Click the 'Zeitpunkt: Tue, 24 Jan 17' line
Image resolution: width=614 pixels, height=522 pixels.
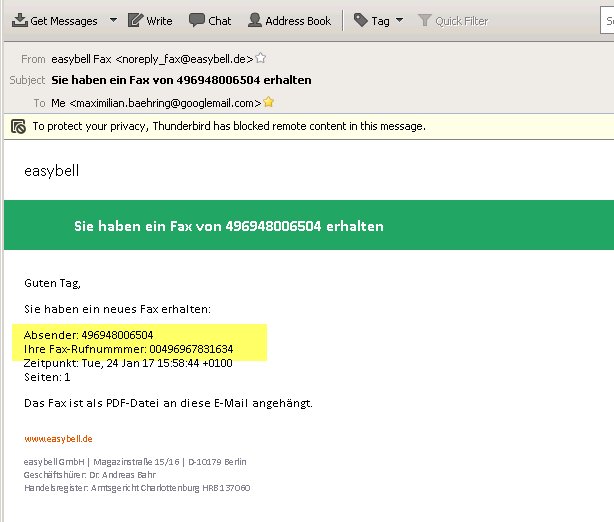point(128,363)
